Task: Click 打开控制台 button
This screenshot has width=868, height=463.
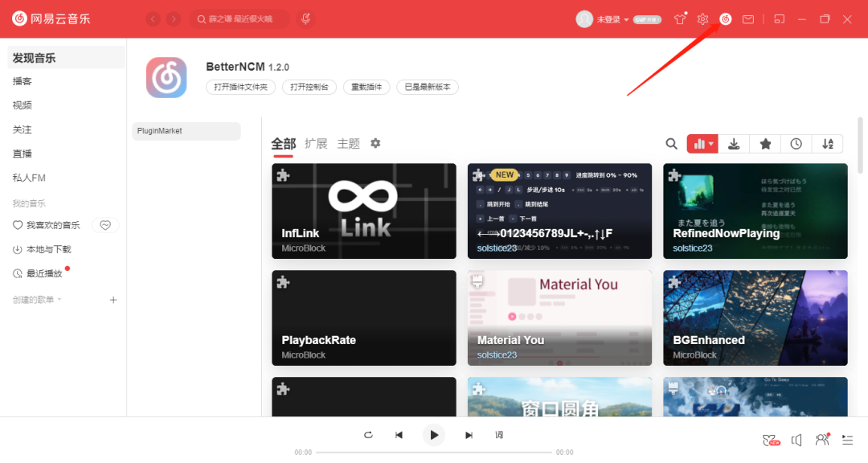Action: [x=309, y=87]
